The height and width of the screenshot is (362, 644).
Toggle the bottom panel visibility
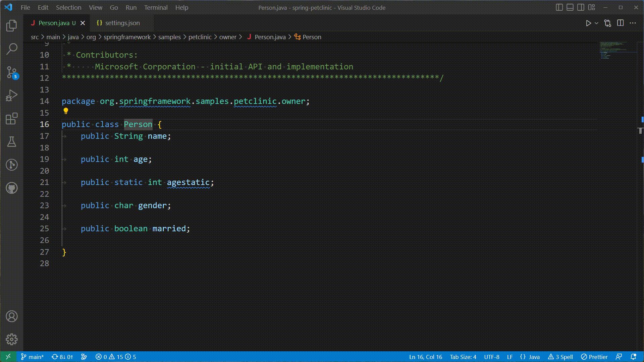coord(570,7)
